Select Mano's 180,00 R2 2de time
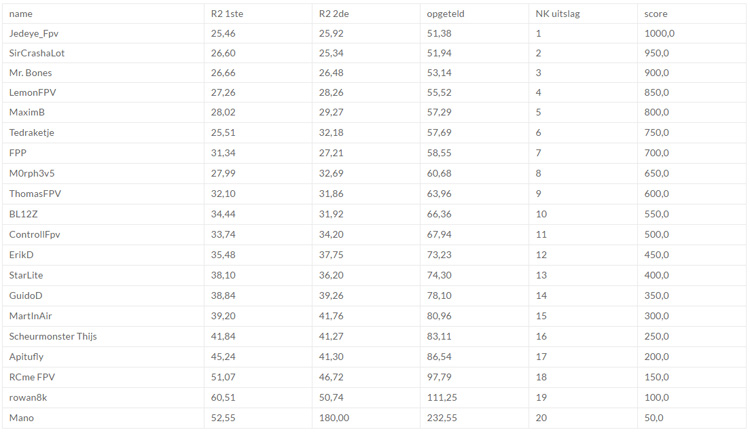The width and height of the screenshot is (750, 432). point(334,418)
